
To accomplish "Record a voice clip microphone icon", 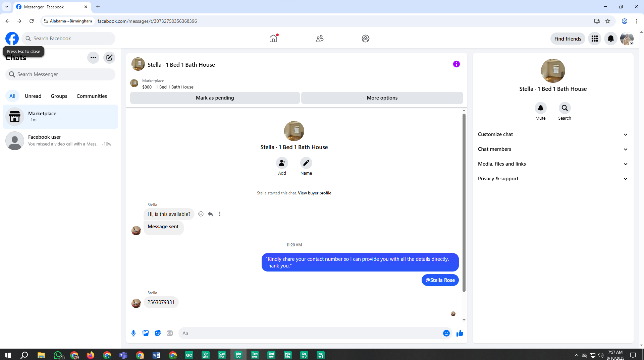I will [x=133, y=333].
